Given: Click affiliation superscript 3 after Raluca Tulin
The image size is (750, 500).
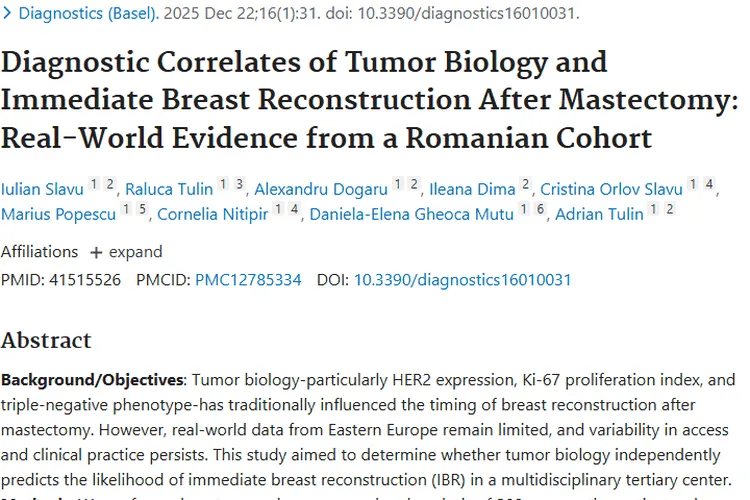Looking at the screenshot, I should click(x=239, y=184).
